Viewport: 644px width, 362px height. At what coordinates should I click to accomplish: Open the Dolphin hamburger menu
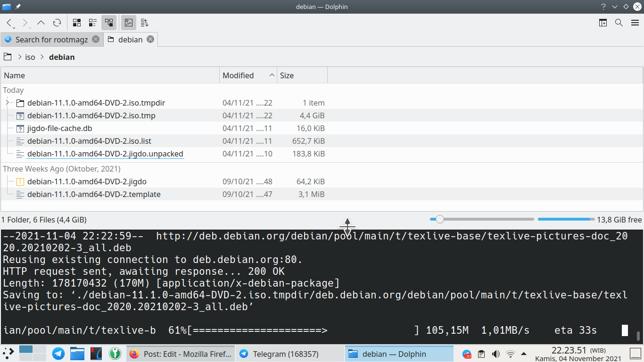point(635,22)
